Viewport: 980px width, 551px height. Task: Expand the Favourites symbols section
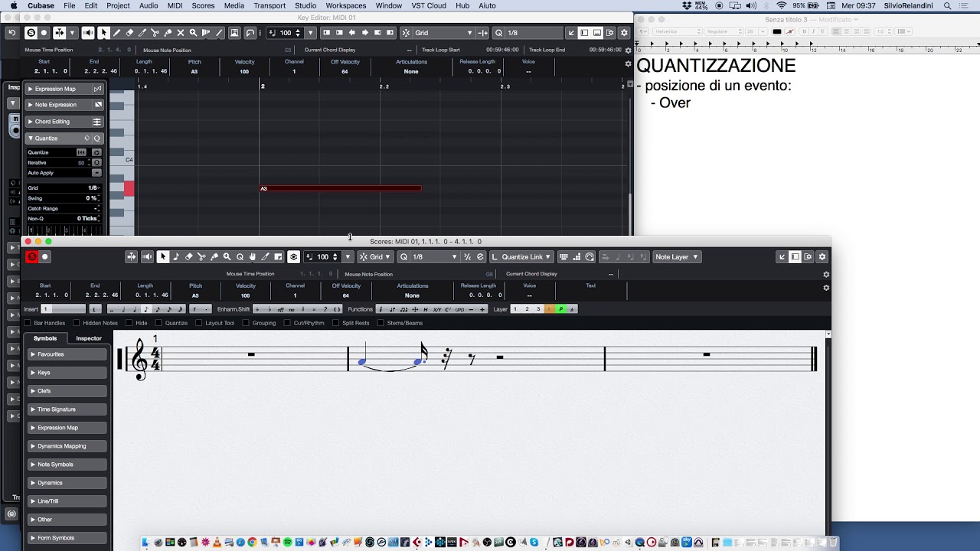67,354
